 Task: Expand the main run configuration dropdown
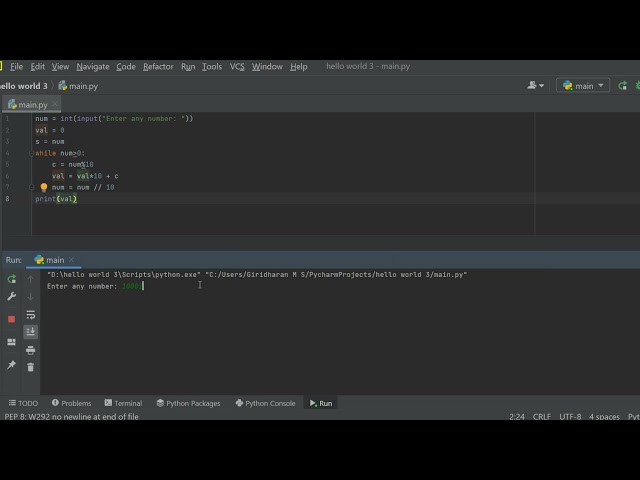[x=583, y=86]
